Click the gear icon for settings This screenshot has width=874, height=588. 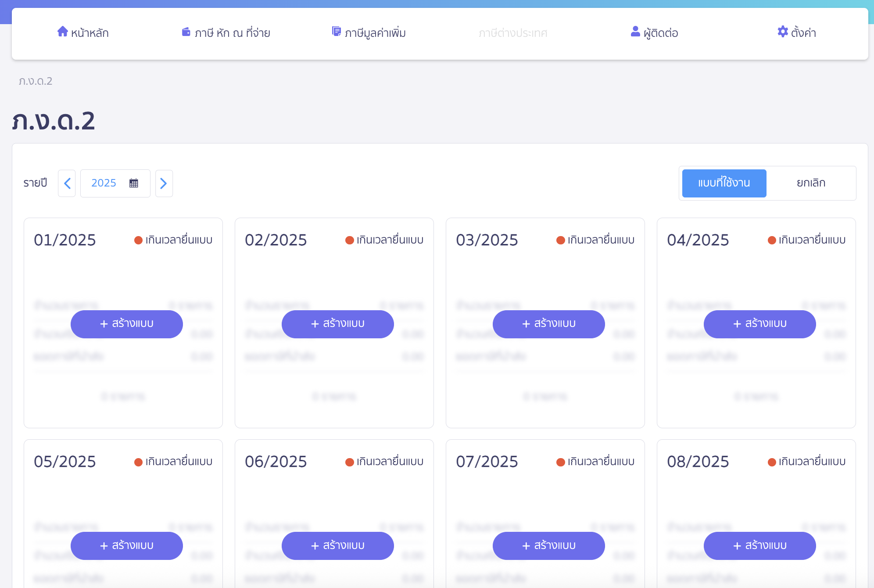pyautogui.click(x=782, y=32)
